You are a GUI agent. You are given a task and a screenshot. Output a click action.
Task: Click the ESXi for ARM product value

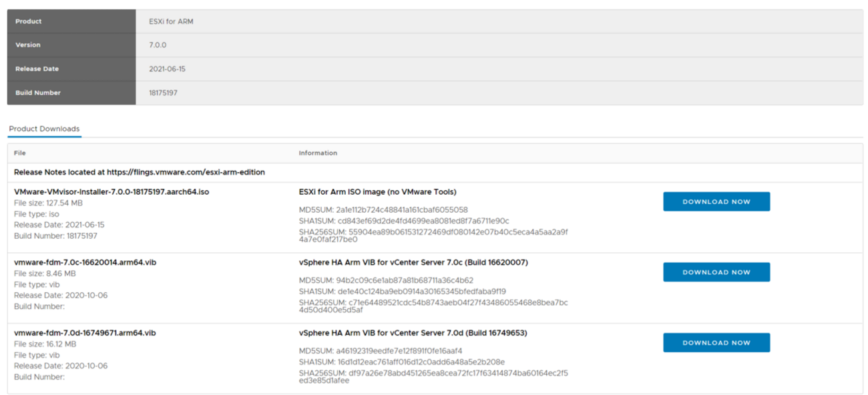coord(171,21)
